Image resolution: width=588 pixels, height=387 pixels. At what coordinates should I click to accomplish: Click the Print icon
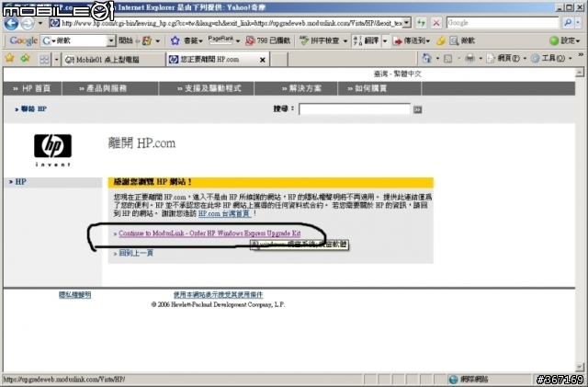click(469, 58)
